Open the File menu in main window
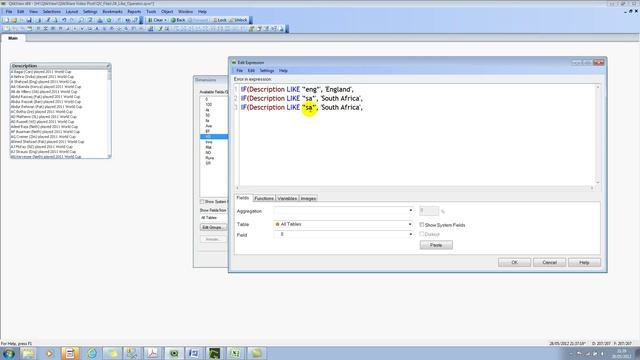Image resolution: width=640 pixels, height=360 pixels. 9,12
